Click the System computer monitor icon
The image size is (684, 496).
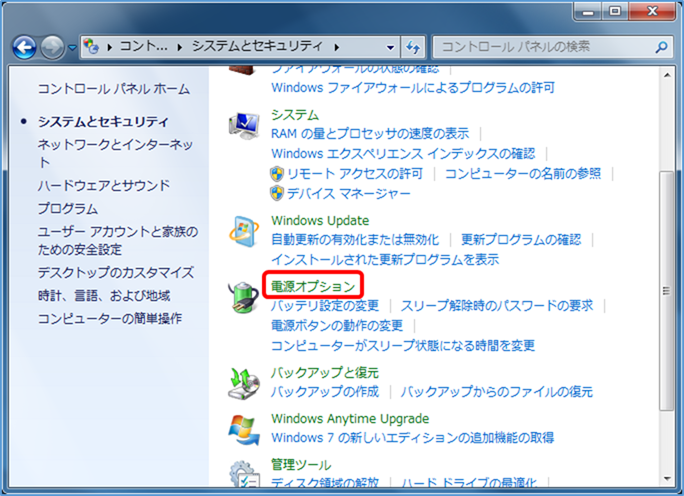tap(244, 126)
